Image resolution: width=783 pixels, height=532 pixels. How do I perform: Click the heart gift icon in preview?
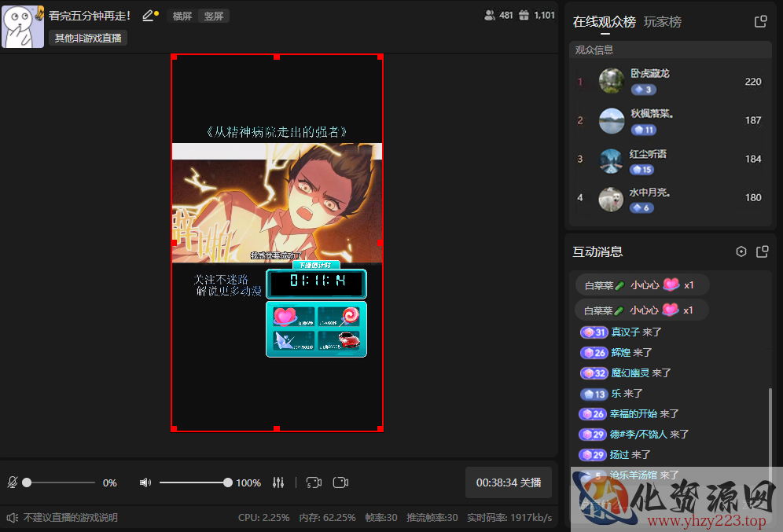[x=285, y=317]
